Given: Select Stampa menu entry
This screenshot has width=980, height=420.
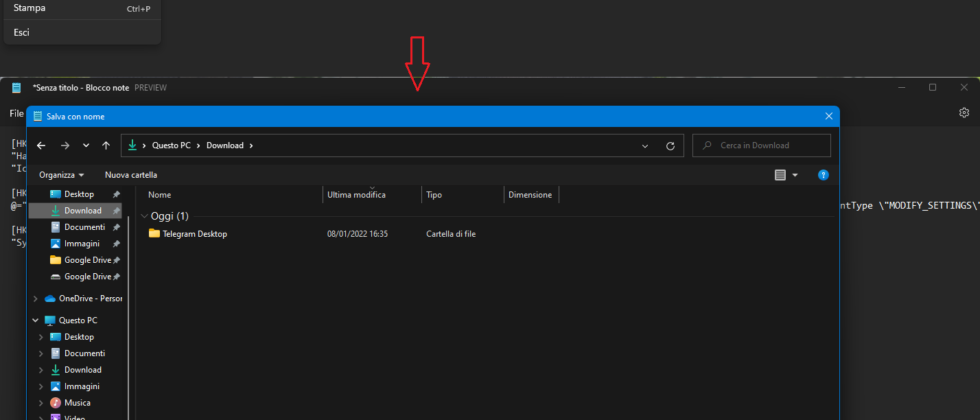Looking at the screenshot, I should 29,8.
